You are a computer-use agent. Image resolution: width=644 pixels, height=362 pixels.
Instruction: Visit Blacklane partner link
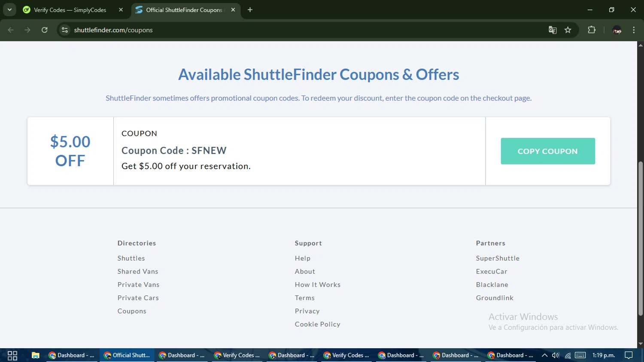pyautogui.click(x=492, y=285)
